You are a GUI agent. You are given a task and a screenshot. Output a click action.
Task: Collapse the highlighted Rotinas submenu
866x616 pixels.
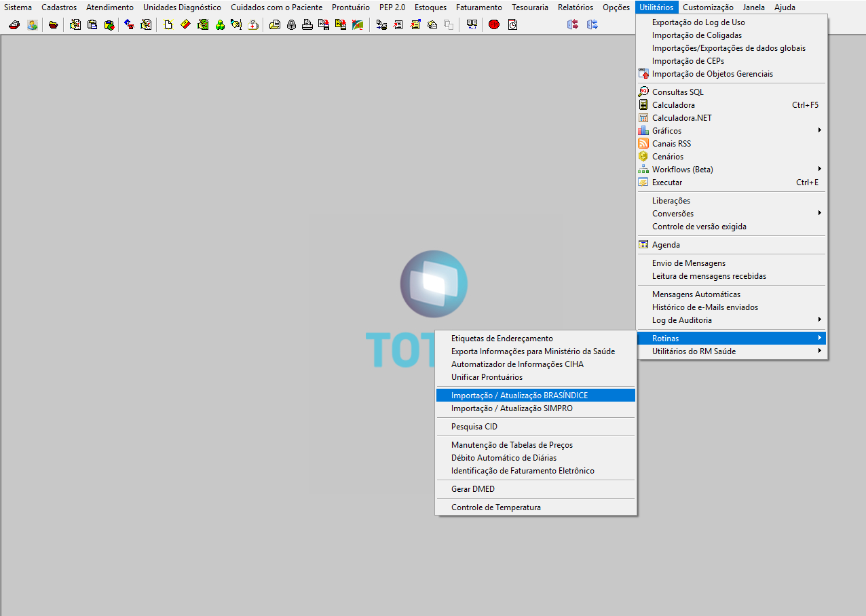pyautogui.click(x=732, y=339)
